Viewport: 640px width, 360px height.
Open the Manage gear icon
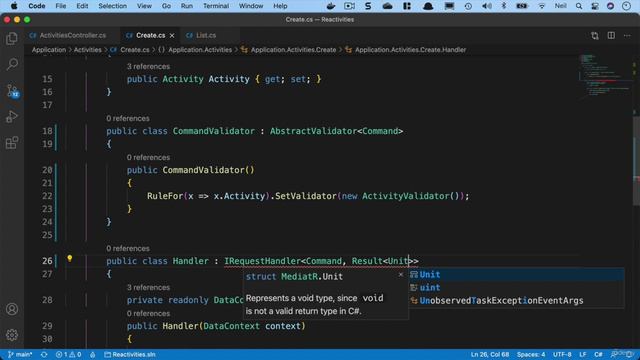12,335
